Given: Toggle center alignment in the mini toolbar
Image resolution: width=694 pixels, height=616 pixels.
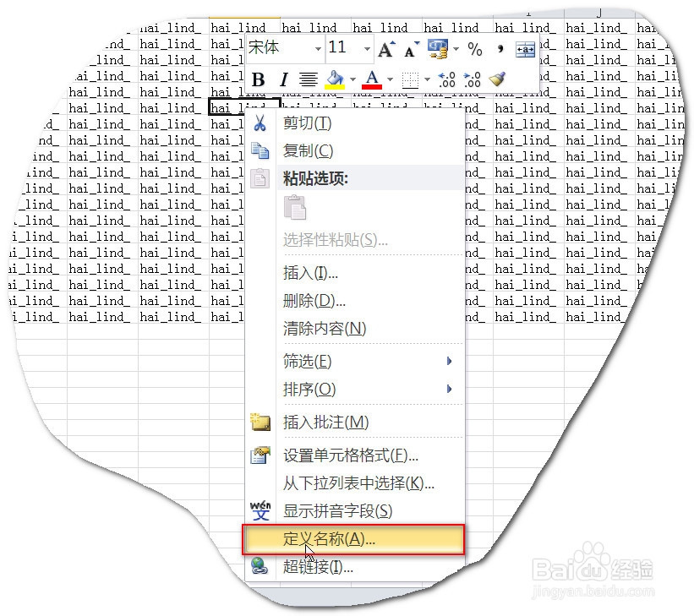Looking at the screenshot, I should [x=309, y=79].
